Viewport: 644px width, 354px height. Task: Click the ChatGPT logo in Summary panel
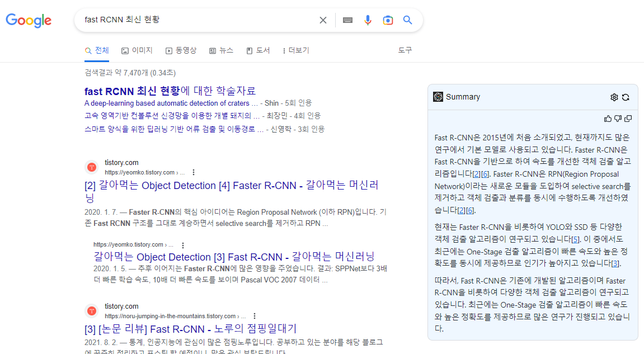[x=438, y=97]
